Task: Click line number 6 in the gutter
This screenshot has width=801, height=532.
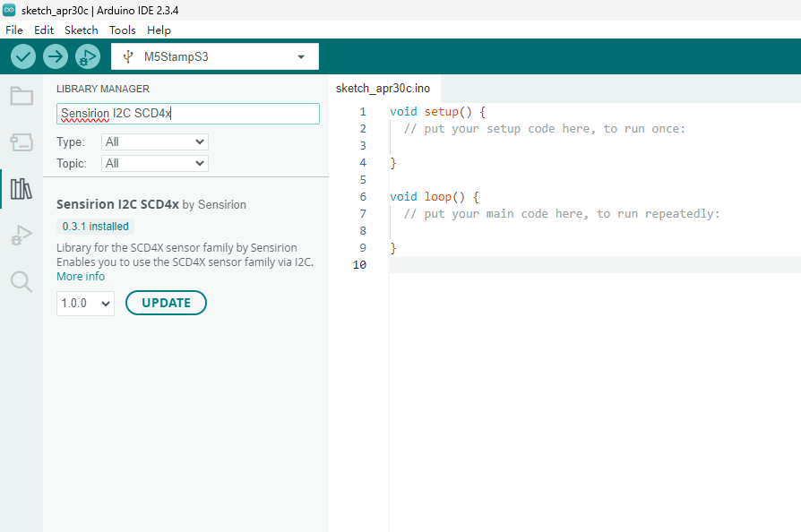Action: pyautogui.click(x=363, y=196)
